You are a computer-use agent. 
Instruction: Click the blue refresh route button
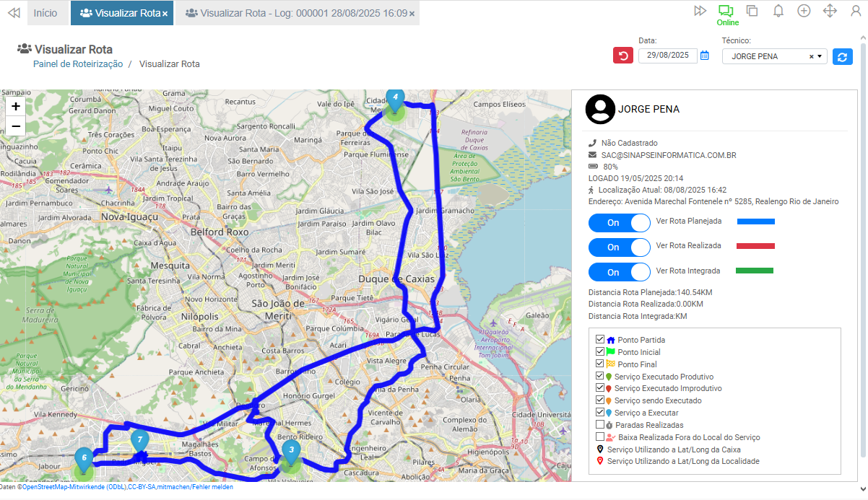843,56
